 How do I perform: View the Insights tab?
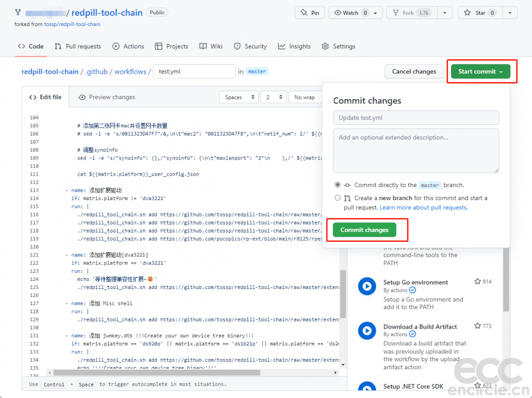294,46
